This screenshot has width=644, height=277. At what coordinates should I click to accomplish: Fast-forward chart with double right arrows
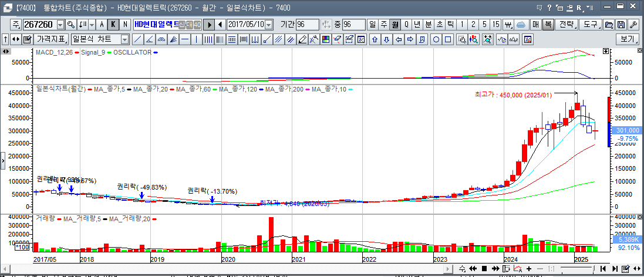(x=495, y=269)
